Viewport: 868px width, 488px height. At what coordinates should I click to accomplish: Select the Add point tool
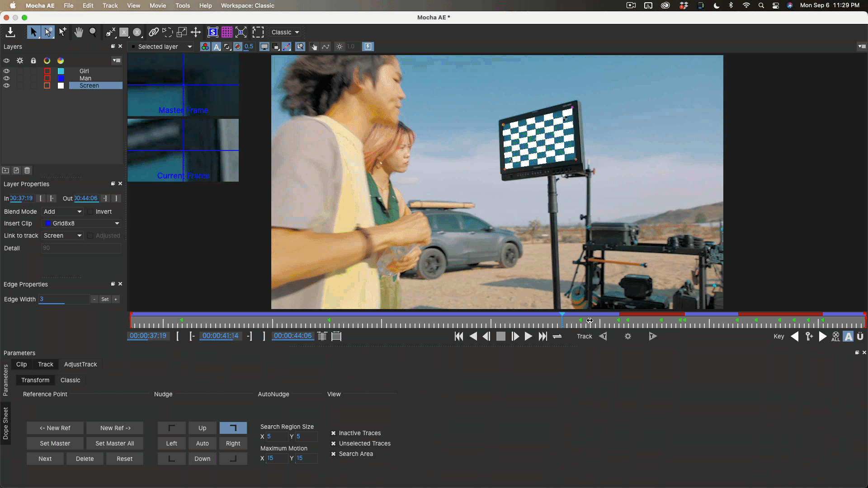(63, 32)
